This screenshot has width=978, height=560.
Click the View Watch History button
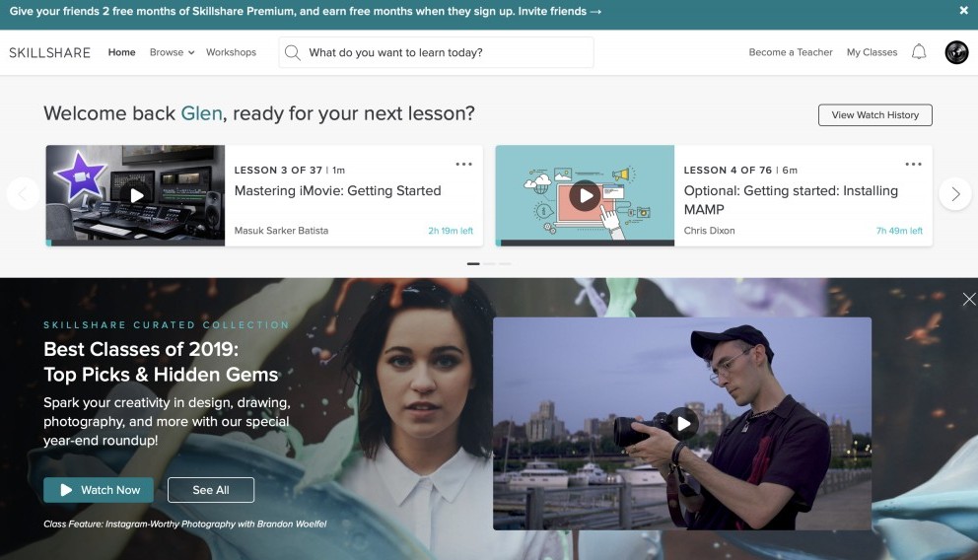click(875, 114)
